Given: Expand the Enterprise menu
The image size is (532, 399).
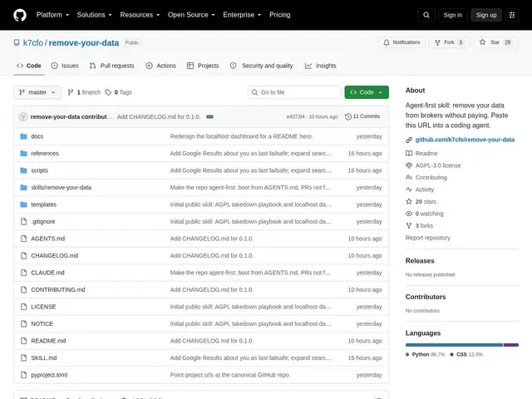Looking at the screenshot, I should [x=242, y=15].
